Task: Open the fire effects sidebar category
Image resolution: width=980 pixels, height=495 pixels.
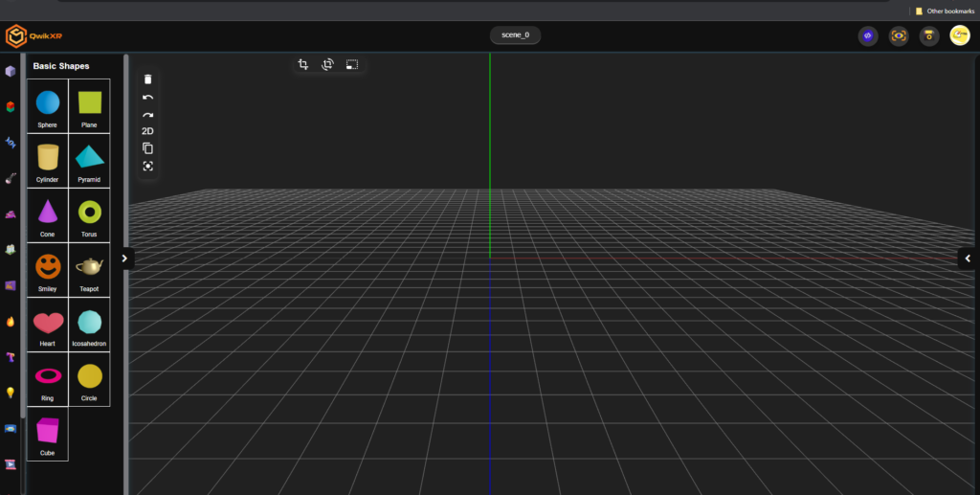Action: (x=10, y=322)
